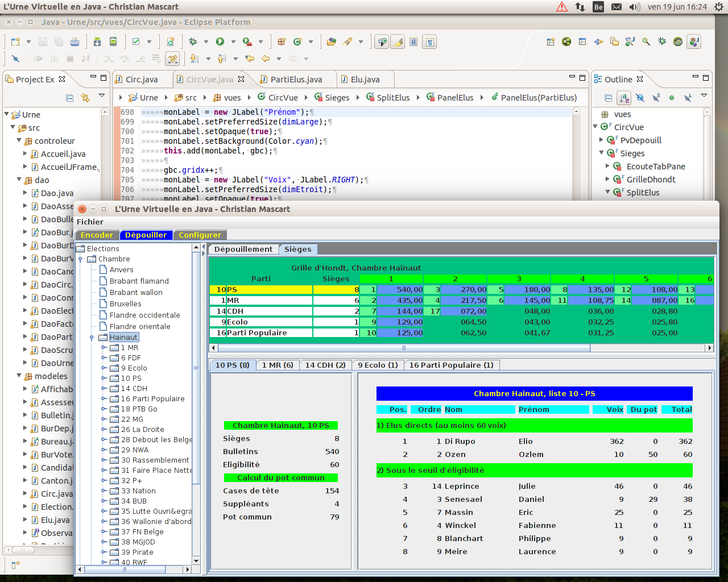Viewport: 728px width, 582px height.
Task: Click the Elections tree vertical scrollbar
Action: [196, 404]
